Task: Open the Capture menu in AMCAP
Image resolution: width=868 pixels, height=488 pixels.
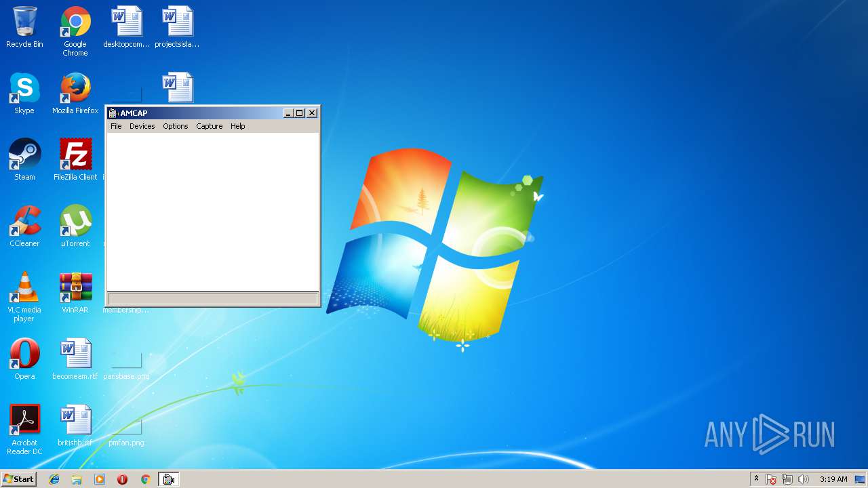Action: point(209,126)
